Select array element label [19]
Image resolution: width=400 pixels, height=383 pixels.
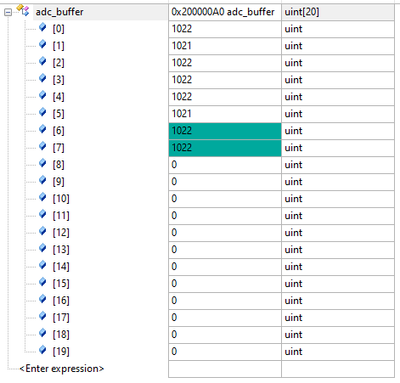click(61, 352)
